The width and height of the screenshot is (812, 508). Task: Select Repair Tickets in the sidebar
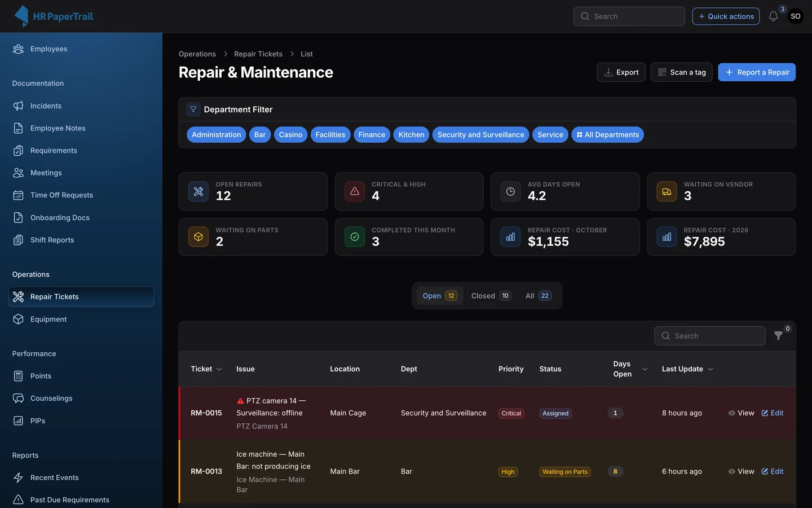81,297
